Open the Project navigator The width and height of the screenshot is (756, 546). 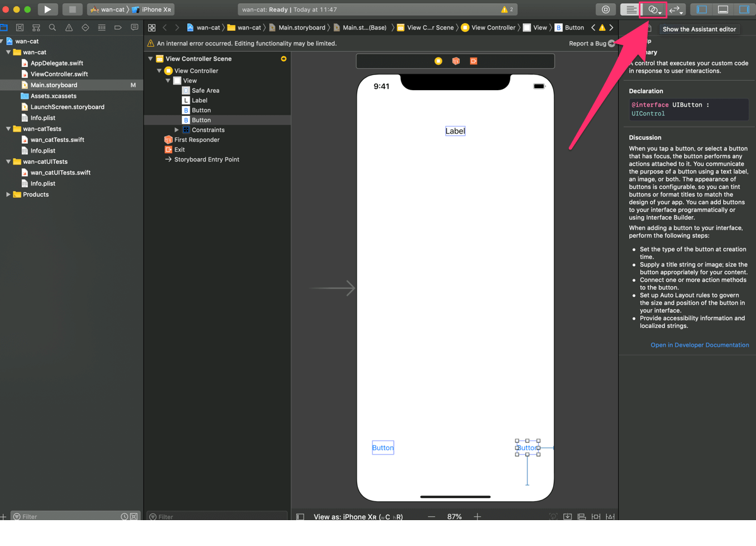(4, 28)
